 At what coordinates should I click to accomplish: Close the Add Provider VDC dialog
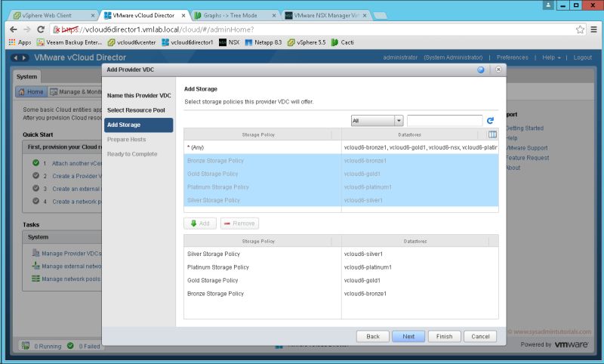[x=498, y=69]
